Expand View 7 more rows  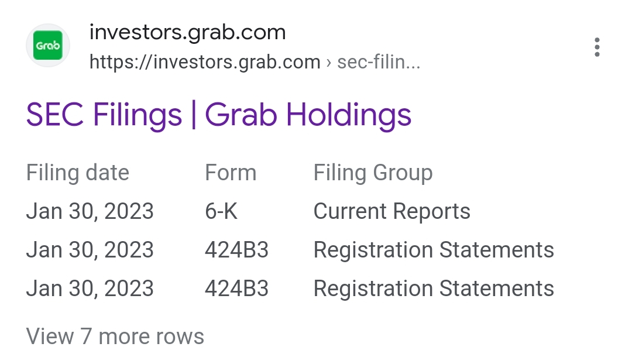tap(115, 336)
